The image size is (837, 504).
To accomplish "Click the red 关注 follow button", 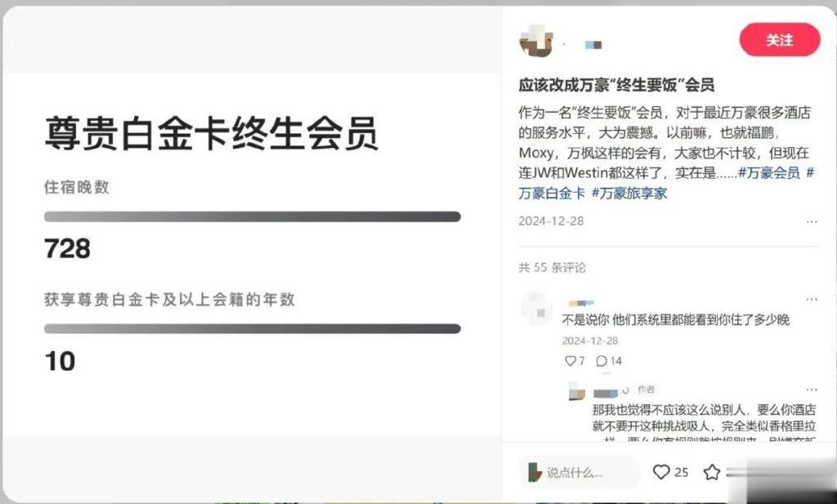I will pos(779,40).
